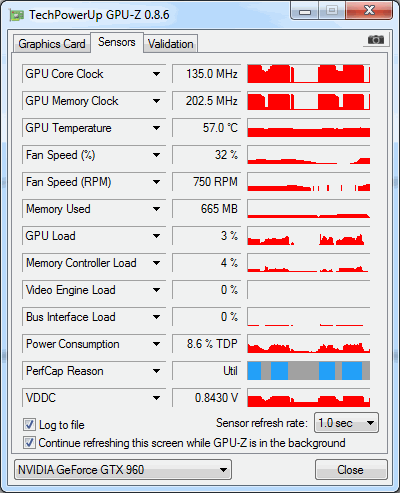Uncheck Continue refreshing in background checkbox
This screenshot has height=493, width=400.
(29, 443)
